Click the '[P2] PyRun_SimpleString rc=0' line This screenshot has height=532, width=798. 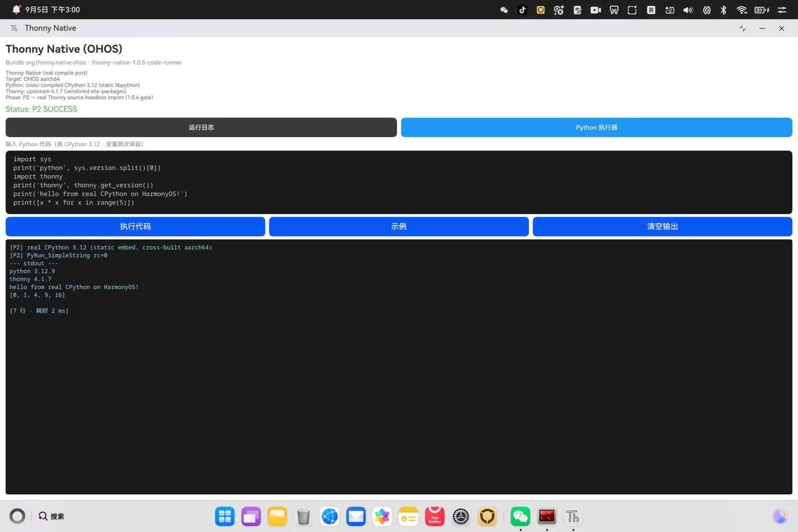[58, 255]
